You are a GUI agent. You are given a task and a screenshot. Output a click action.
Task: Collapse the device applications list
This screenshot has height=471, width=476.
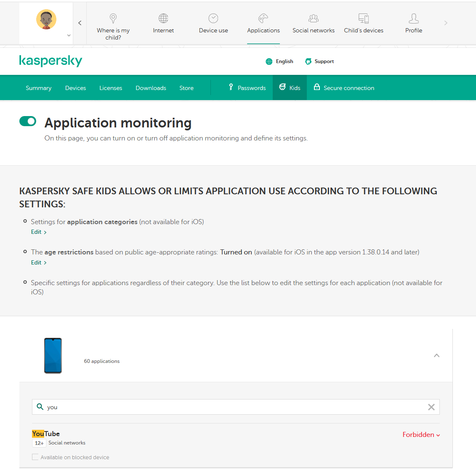436,355
